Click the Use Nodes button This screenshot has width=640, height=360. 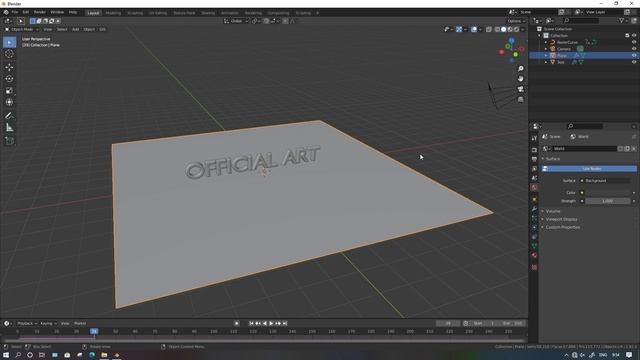click(589, 169)
